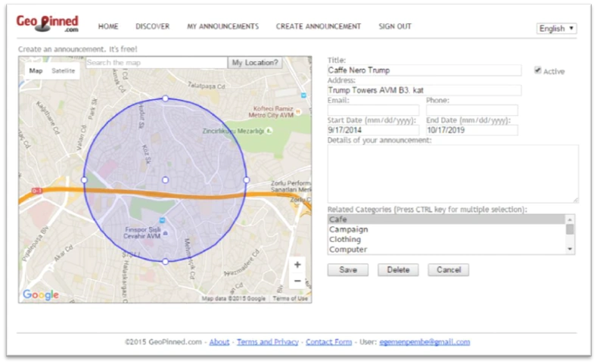Viewport: 597px width, 364px height.
Task: Click the Delete button
Action: 398,269
